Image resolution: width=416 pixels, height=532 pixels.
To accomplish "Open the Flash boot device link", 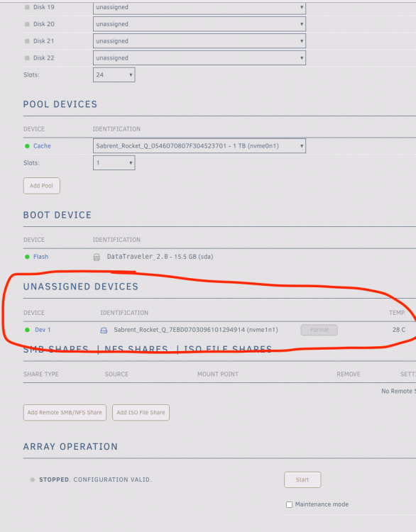I will 40,257.
